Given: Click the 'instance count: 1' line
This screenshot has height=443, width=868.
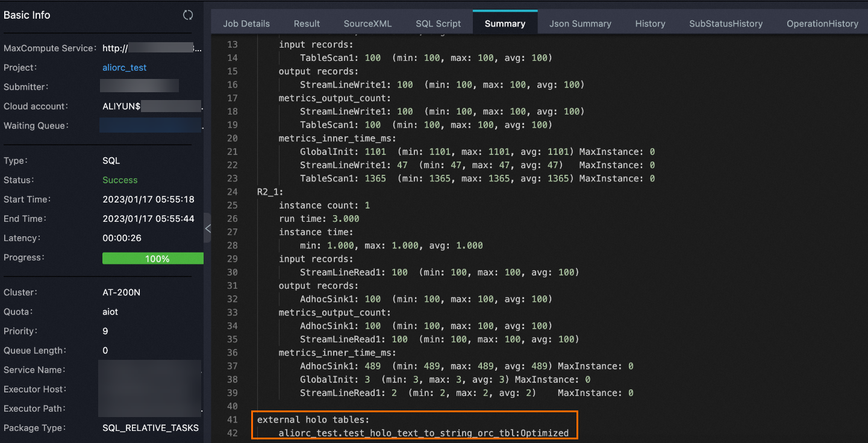Looking at the screenshot, I should tap(324, 206).
